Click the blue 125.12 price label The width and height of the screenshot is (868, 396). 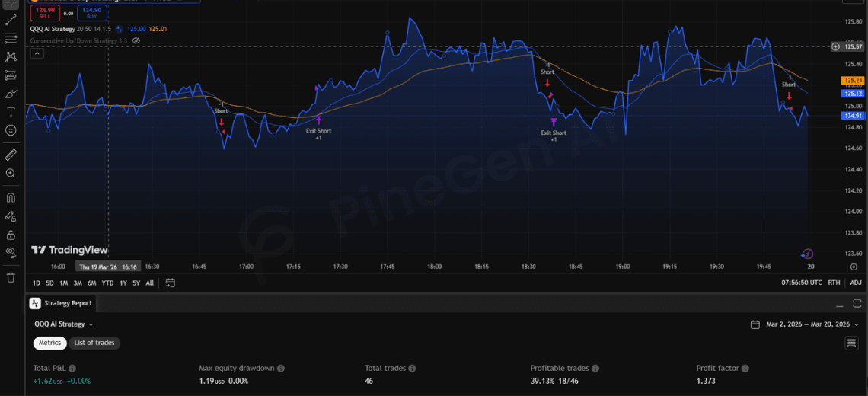[x=851, y=94]
